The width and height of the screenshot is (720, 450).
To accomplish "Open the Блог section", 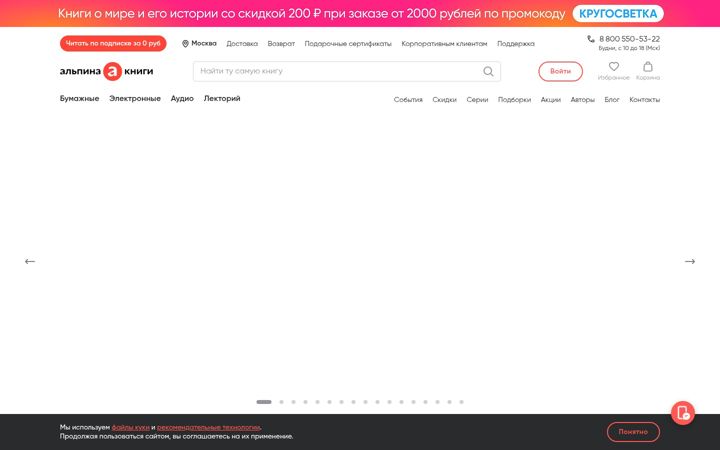I will point(612,100).
